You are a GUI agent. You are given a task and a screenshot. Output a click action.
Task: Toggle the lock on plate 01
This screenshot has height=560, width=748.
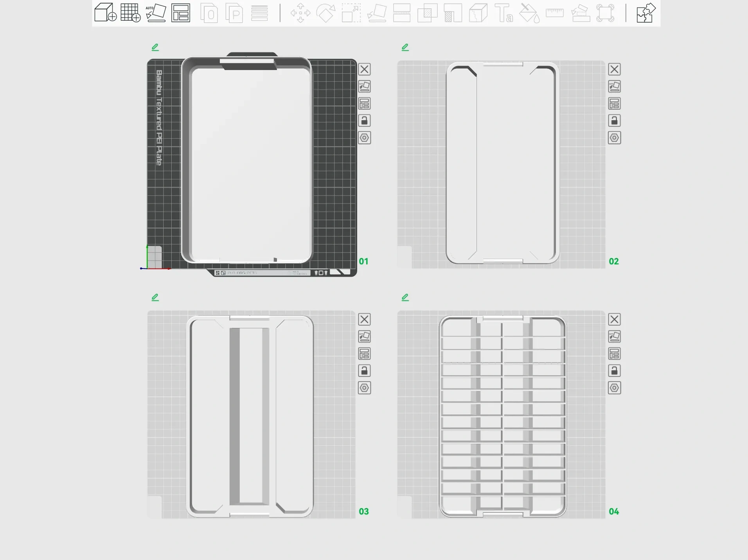click(x=364, y=121)
